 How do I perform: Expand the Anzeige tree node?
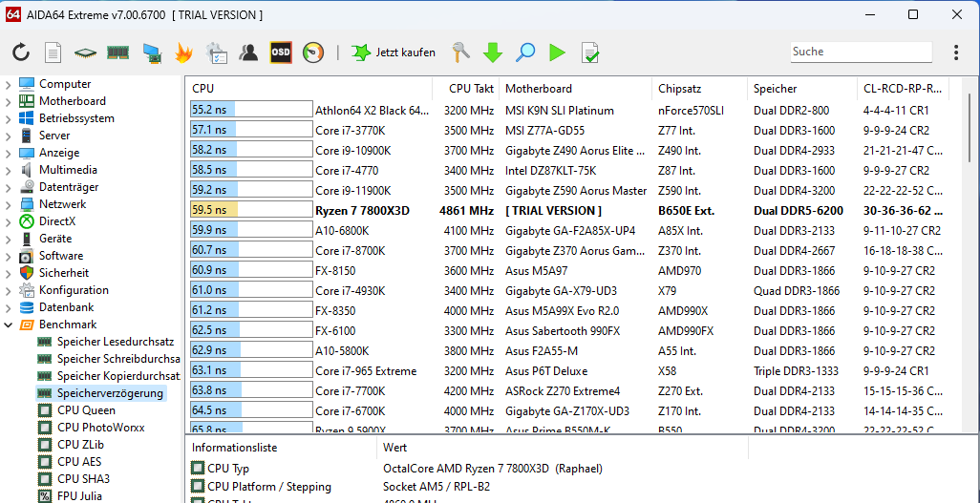click(x=9, y=153)
